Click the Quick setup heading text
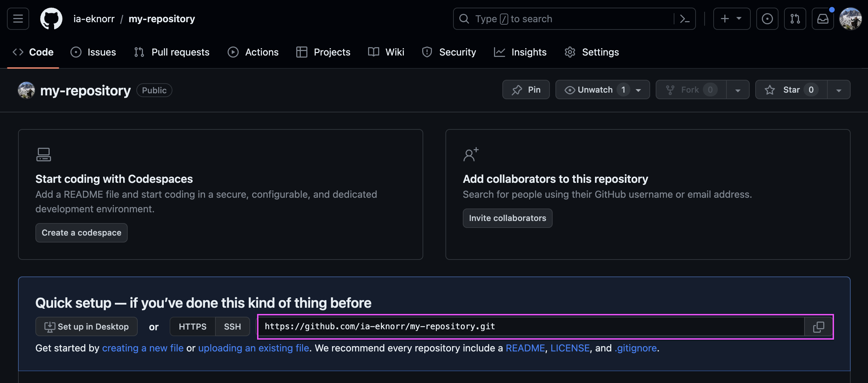The width and height of the screenshot is (868, 383). (203, 303)
